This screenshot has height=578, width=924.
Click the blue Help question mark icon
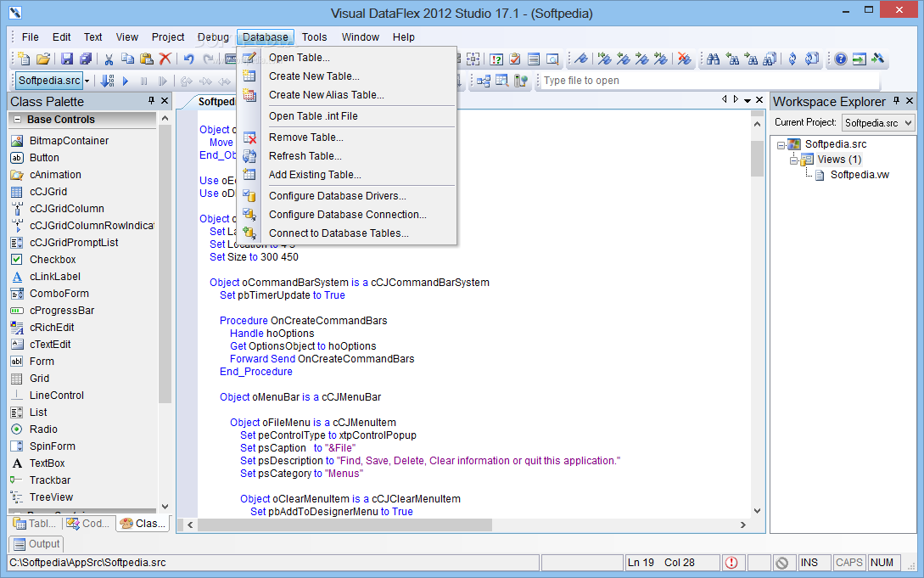click(841, 59)
